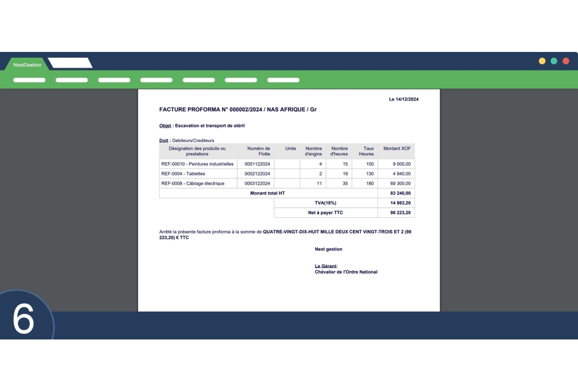Click the Net à payer TTC amount 98 223,20
The width and height of the screenshot is (578, 392).
tap(400, 213)
